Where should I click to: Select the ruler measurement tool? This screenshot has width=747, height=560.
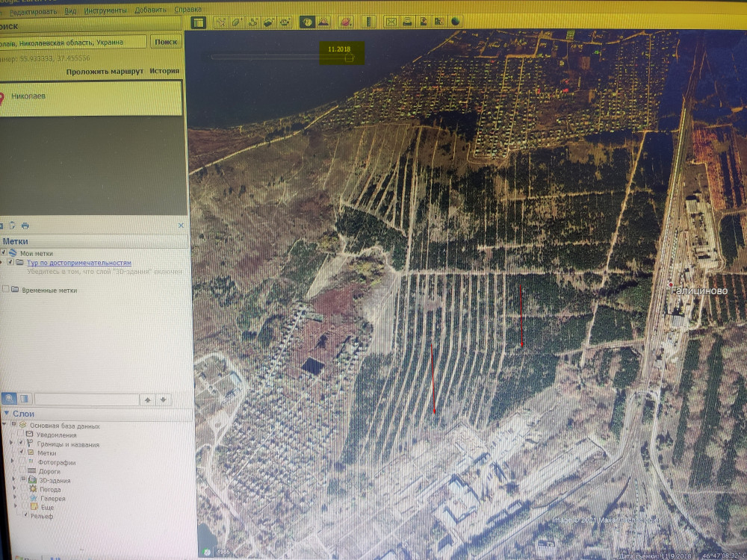tap(367, 22)
